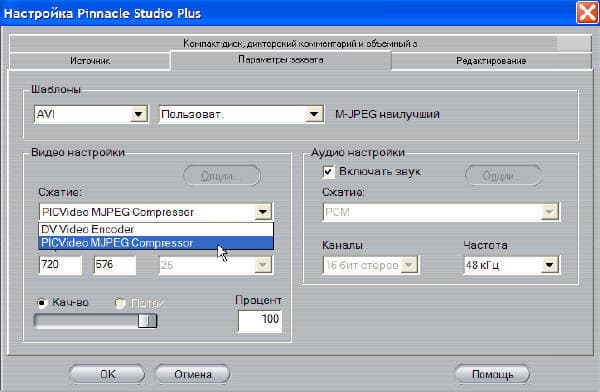The height and width of the screenshot is (392, 600).
Task: Select the Кач-во radio button
Action: click(x=42, y=303)
